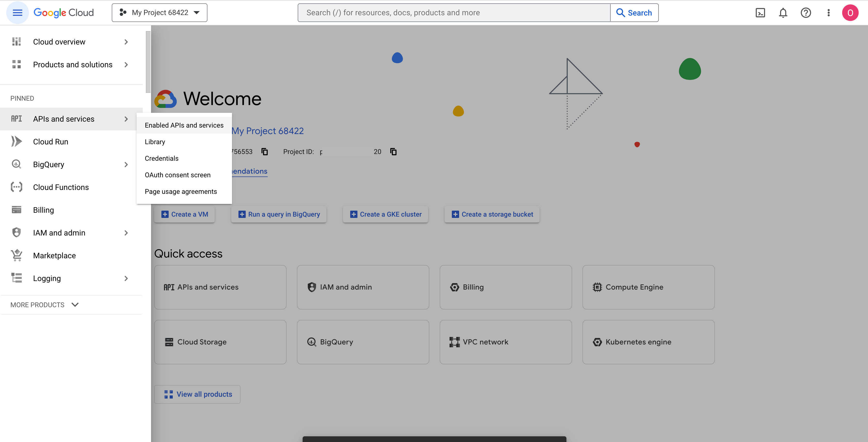Select OAuth consent screen
The width and height of the screenshot is (868, 442).
coord(184,175)
